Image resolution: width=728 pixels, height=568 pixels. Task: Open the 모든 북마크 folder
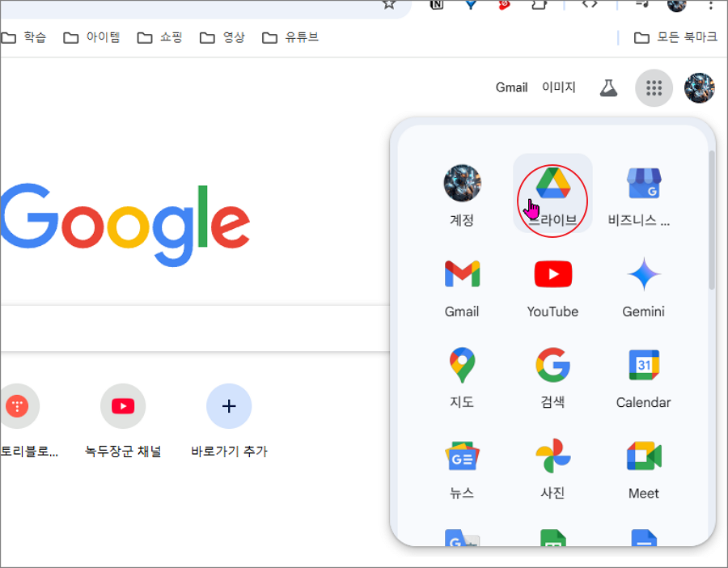[x=675, y=37]
